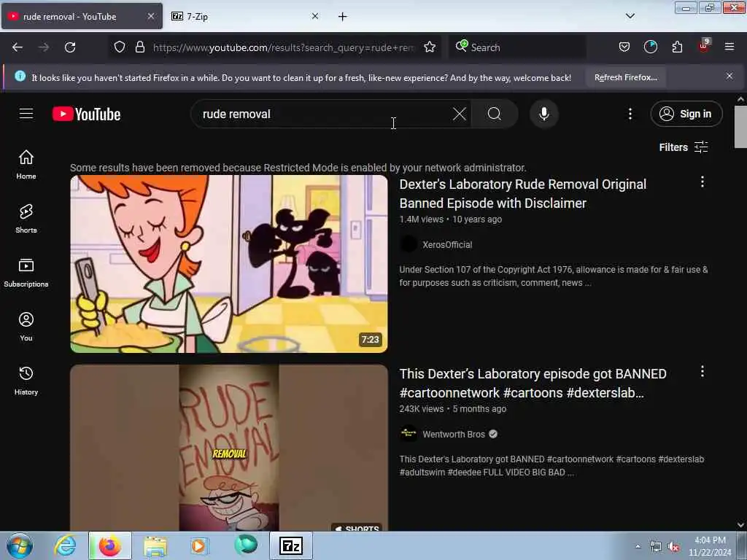Image resolution: width=747 pixels, height=560 pixels.
Task: Open Firefox extensions puzzle icon
Action: [677, 47]
